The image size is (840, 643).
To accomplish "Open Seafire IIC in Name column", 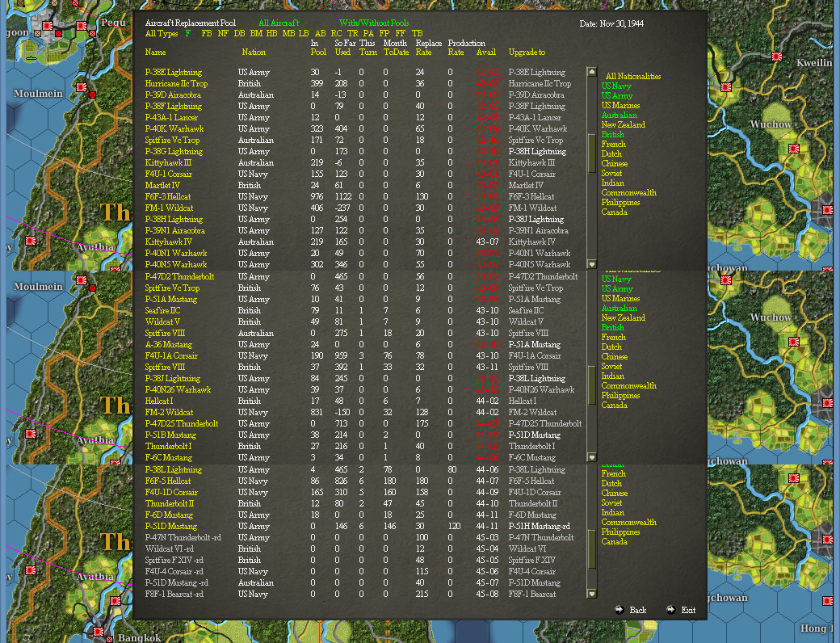I will [163, 310].
